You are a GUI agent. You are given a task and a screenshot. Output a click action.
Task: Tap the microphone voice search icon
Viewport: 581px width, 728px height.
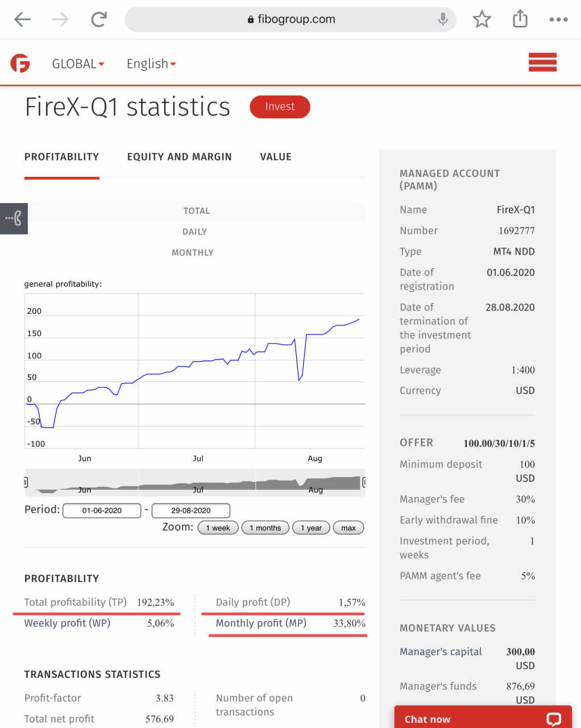pos(443,19)
